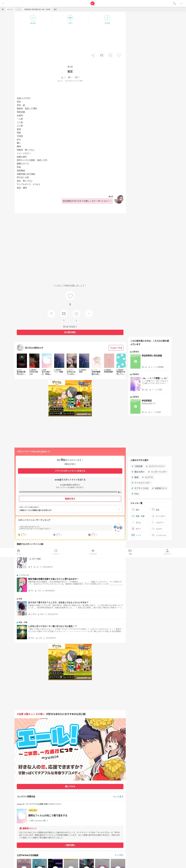Toggle round star favorite button below large heart
The image size is (186, 868).
click(x=76, y=314)
